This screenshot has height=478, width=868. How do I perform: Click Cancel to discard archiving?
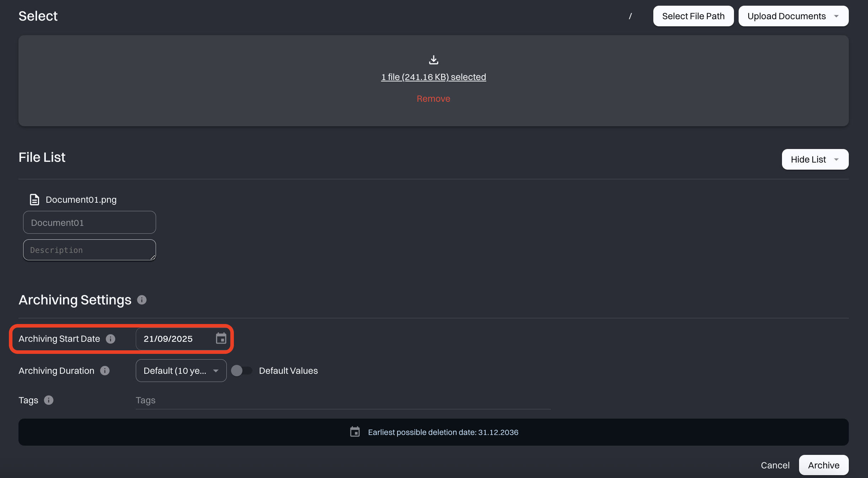(775, 465)
